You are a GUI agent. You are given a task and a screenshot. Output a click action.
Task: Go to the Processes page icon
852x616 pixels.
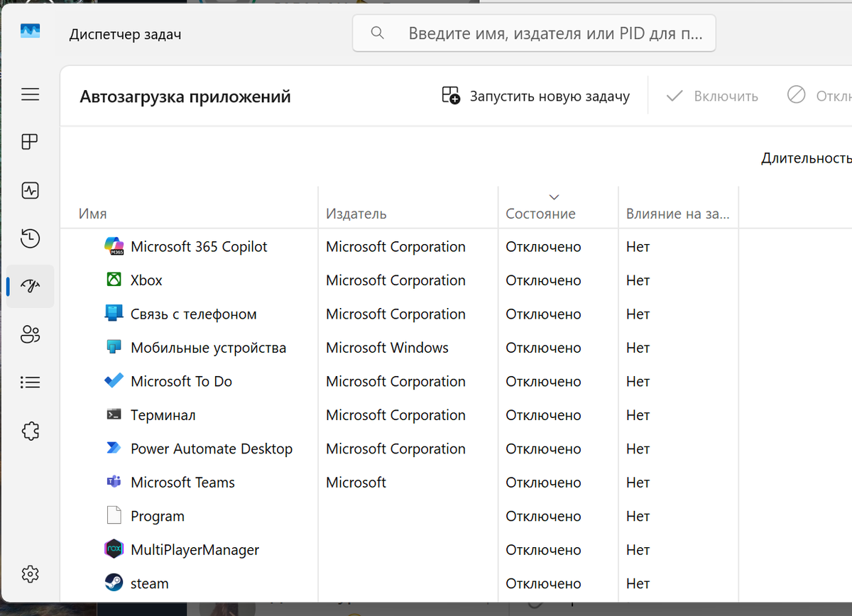[x=30, y=142]
